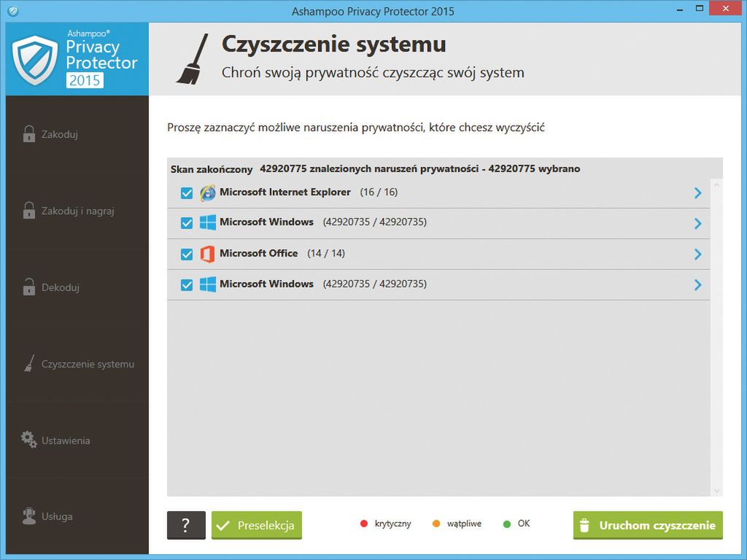Click the wątpliwe legend label
The height and width of the screenshot is (560, 747).
click(x=465, y=524)
